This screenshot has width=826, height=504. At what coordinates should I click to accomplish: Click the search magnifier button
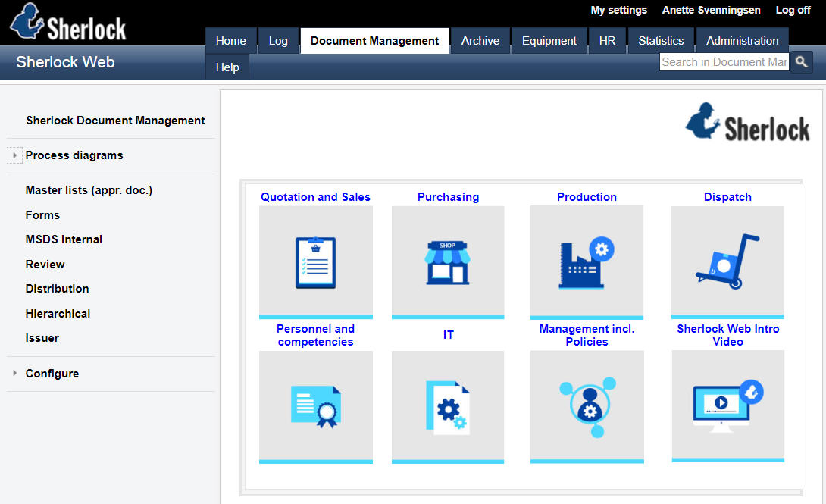pos(801,62)
